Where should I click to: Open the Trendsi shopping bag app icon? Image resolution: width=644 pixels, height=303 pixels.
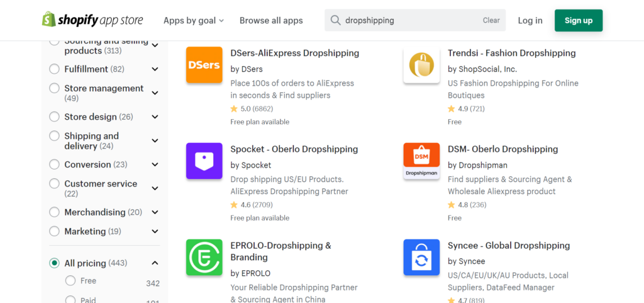tap(421, 65)
